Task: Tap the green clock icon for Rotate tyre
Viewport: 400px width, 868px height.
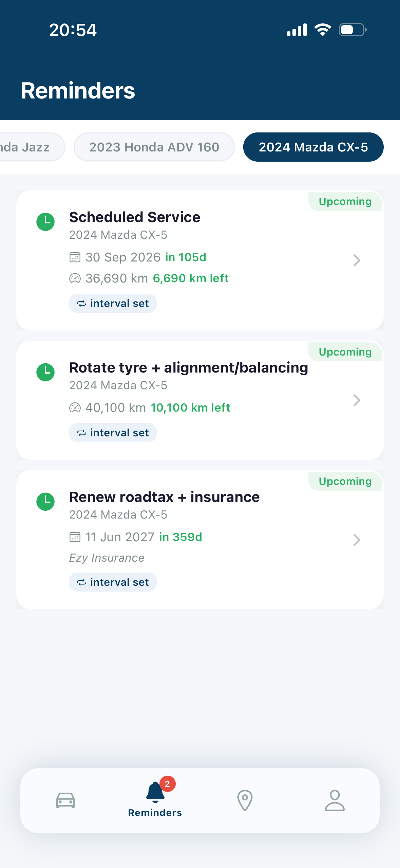Action: (x=45, y=372)
